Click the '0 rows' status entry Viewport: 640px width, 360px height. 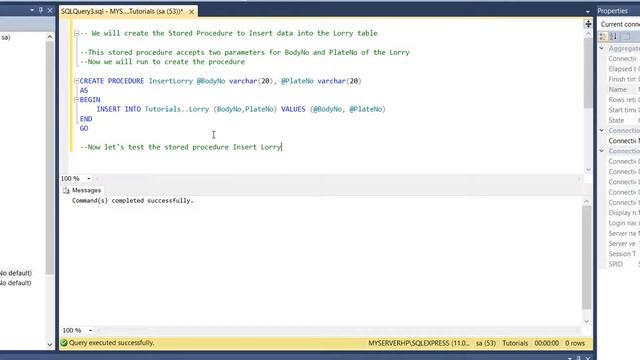click(x=575, y=343)
